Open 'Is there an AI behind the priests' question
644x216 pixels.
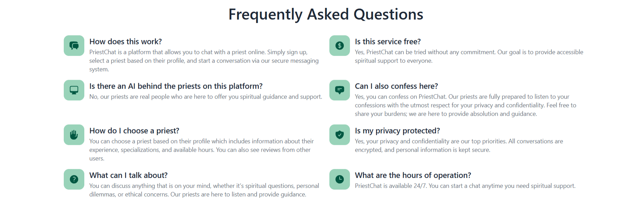point(176,86)
